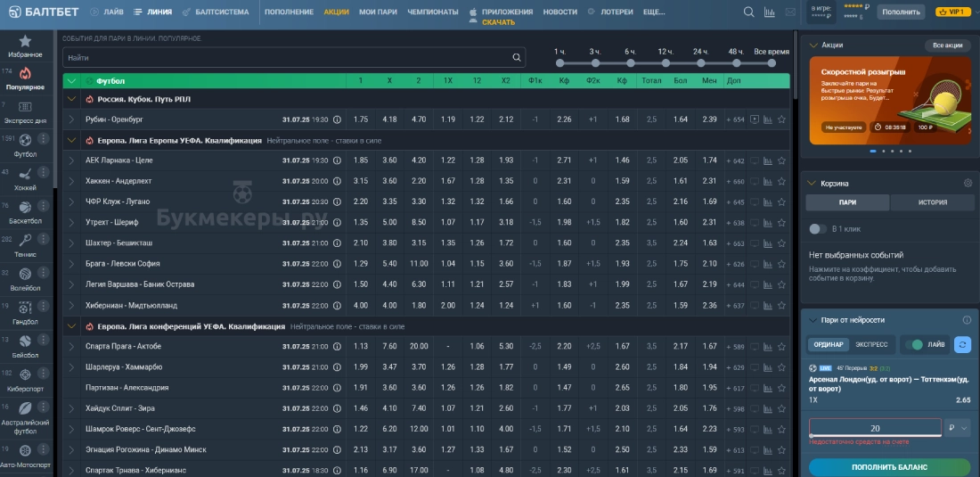Open АКЦИИ menu item
Viewport: 980px width, 477px height.
click(336, 12)
